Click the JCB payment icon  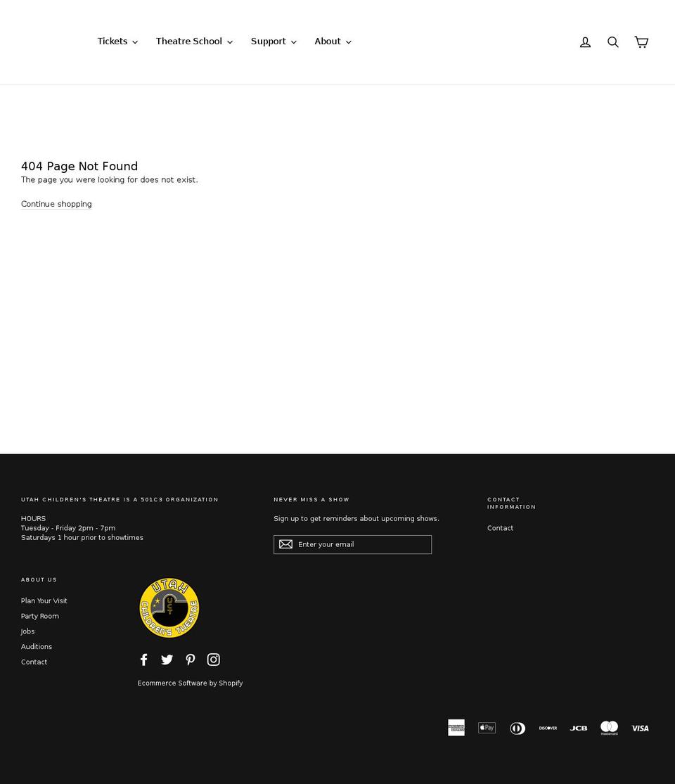(x=579, y=728)
